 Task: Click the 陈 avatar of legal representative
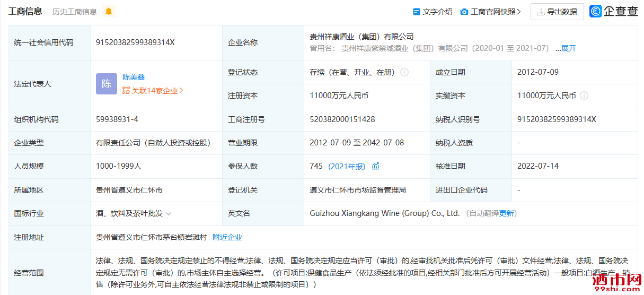[x=107, y=84]
